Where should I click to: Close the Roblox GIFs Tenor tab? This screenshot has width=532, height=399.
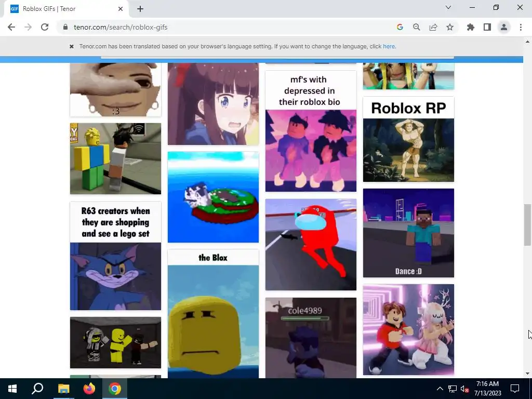pyautogui.click(x=121, y=9)
